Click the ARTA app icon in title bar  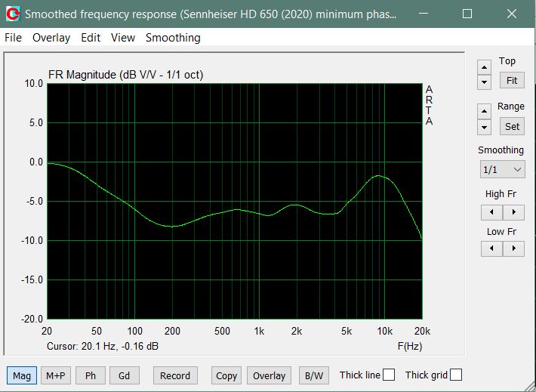[13, 14]
